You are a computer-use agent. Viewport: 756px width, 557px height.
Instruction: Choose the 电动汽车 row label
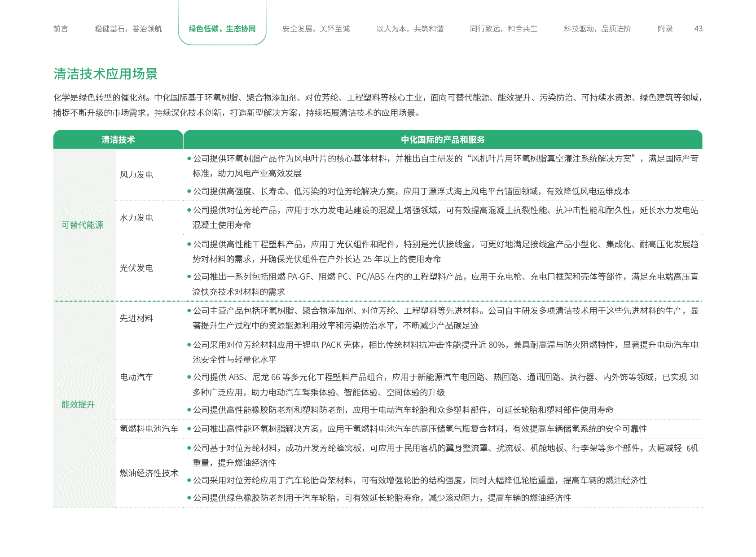pyautogui.click(x=136, y=377)
